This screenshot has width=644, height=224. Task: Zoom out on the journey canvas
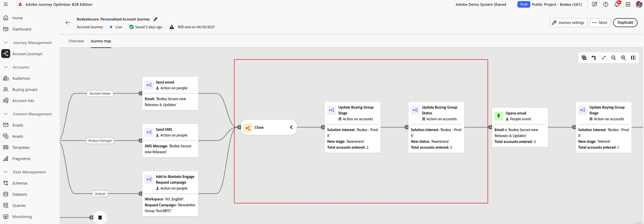614,58
